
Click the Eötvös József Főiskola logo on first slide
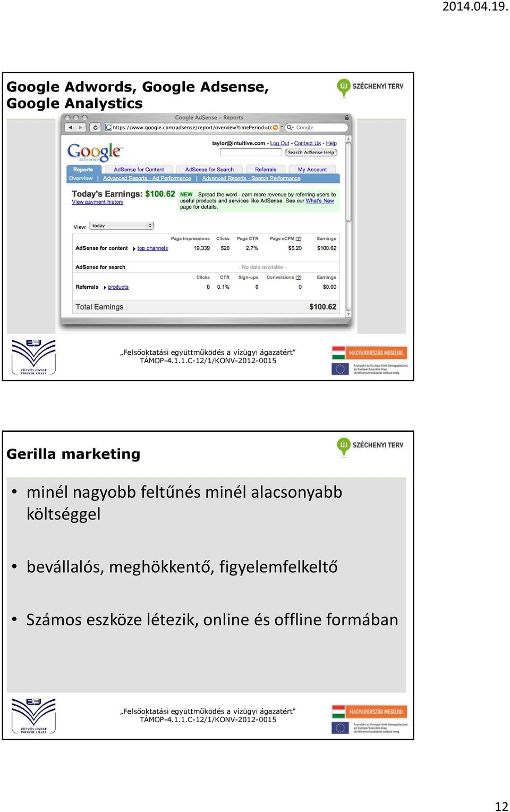(x=33, y=357)
